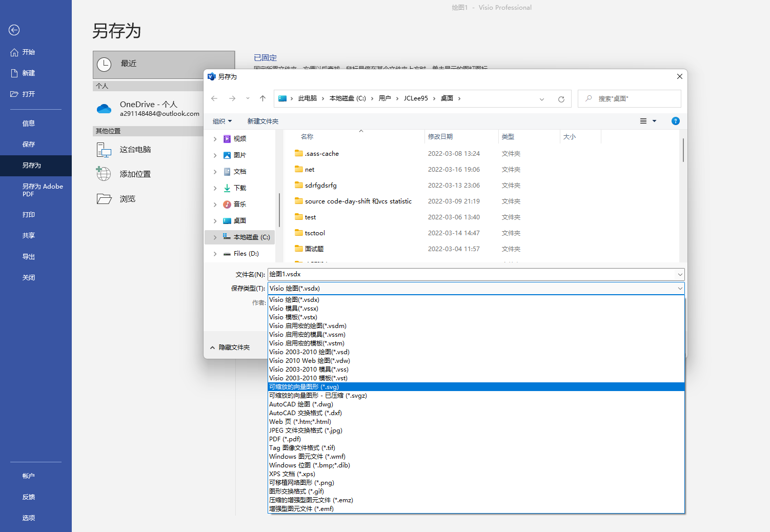Click the 桌面 breadcrumb segment
The image size is (770, 532).
pyautogui.click(x=447, y=98)
